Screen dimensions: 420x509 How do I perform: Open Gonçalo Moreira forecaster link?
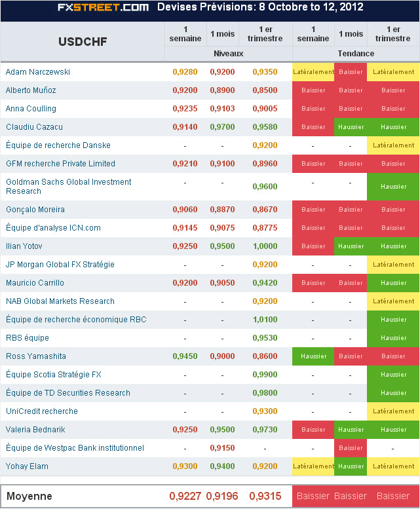pyautogui.click(x=35, y=210)
